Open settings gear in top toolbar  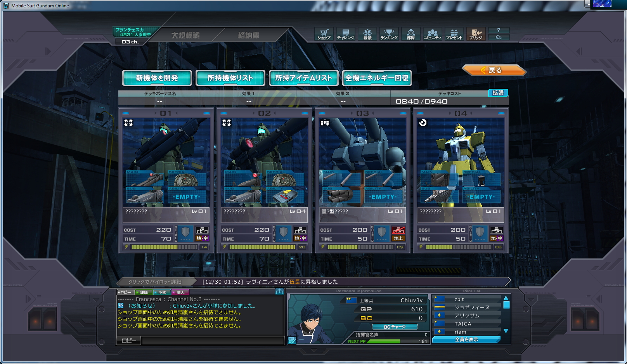[499, 37]
